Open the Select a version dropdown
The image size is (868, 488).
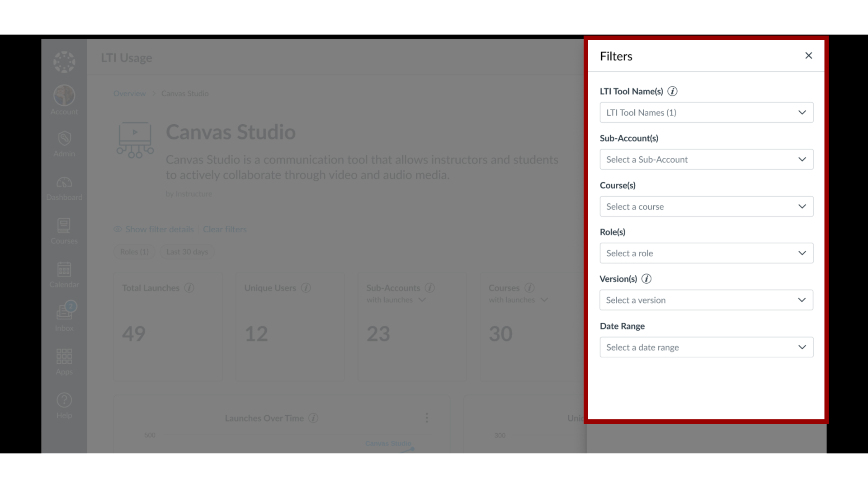click(x=706, y=300)
